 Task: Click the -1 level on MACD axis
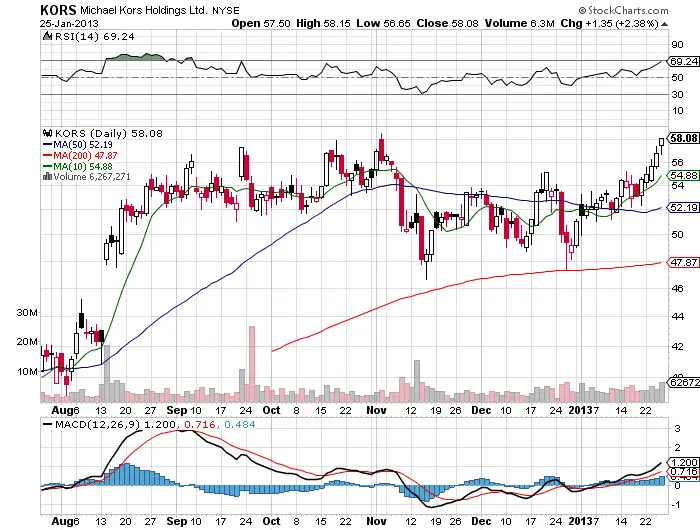click(676, 505)
